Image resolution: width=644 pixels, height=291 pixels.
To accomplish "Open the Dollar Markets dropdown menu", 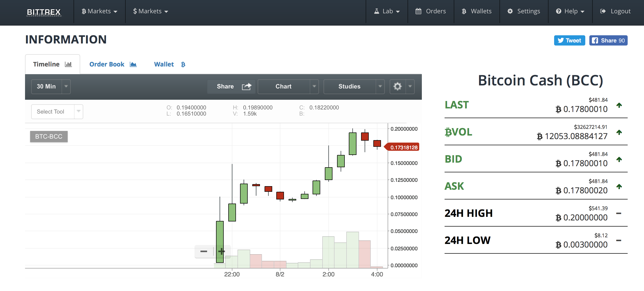I will pyautogui.click(x=151, y=11).
